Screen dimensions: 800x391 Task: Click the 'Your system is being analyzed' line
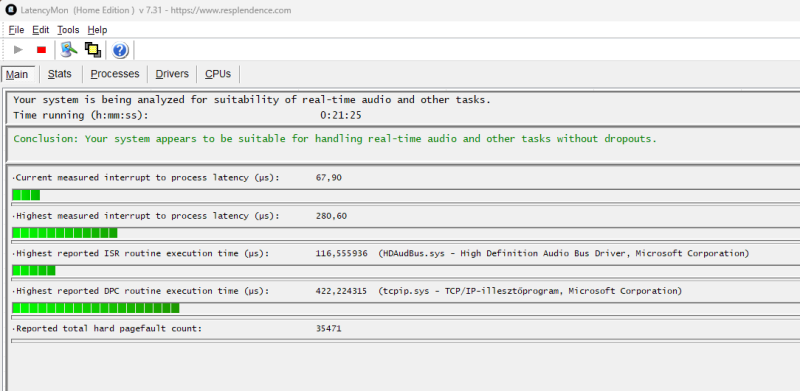[252, 100]
